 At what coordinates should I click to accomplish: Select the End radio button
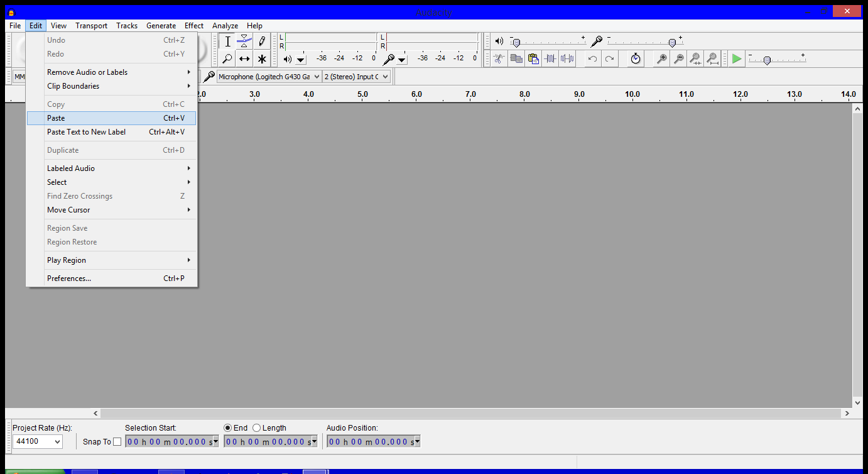click(x=228, y=428)
